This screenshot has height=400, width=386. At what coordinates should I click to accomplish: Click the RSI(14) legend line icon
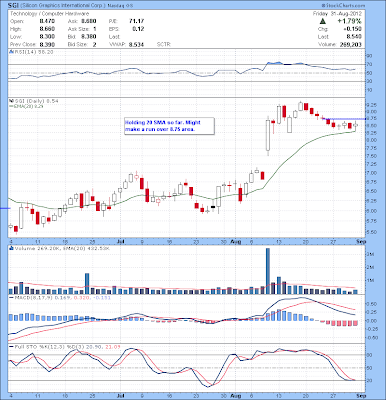point(10,52)
